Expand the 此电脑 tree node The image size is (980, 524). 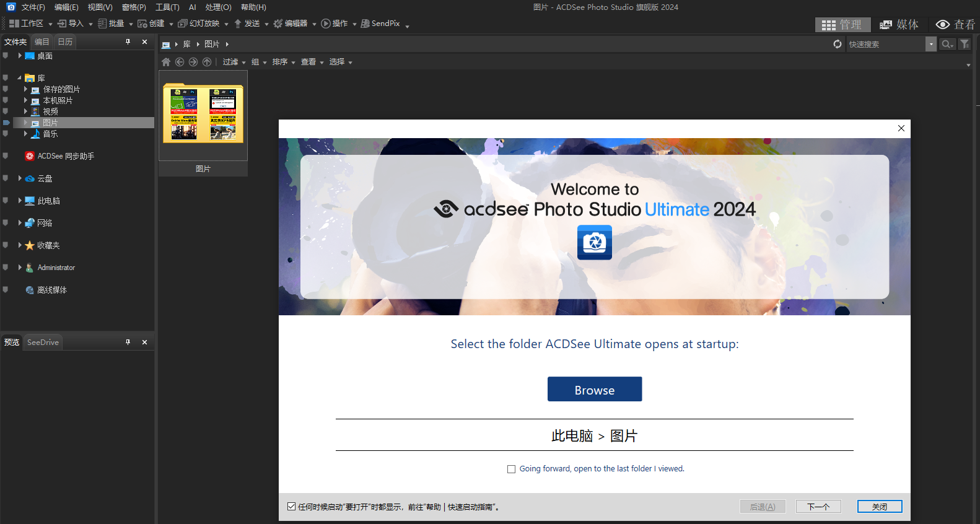[x=20, y=201]
